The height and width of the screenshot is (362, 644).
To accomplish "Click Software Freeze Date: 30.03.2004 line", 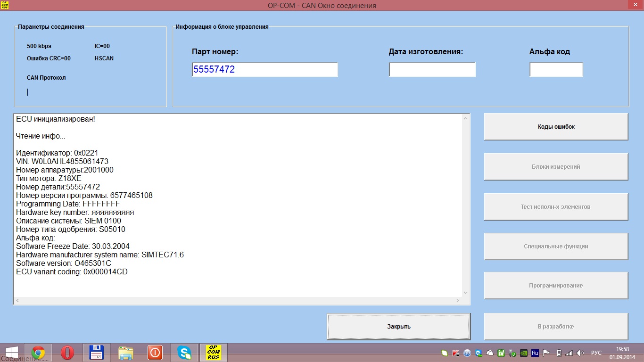I will tap(73, 246).
